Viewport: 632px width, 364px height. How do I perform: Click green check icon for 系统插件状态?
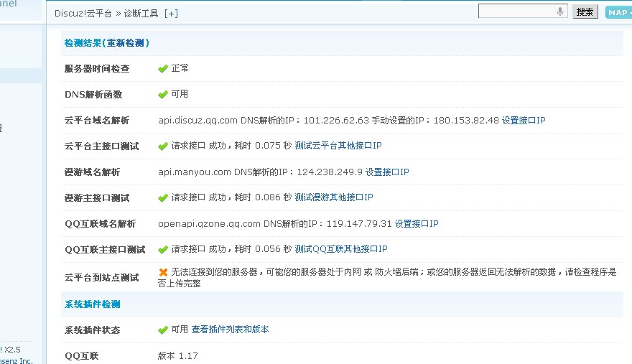pyautogui.click(x=163, y=330)
